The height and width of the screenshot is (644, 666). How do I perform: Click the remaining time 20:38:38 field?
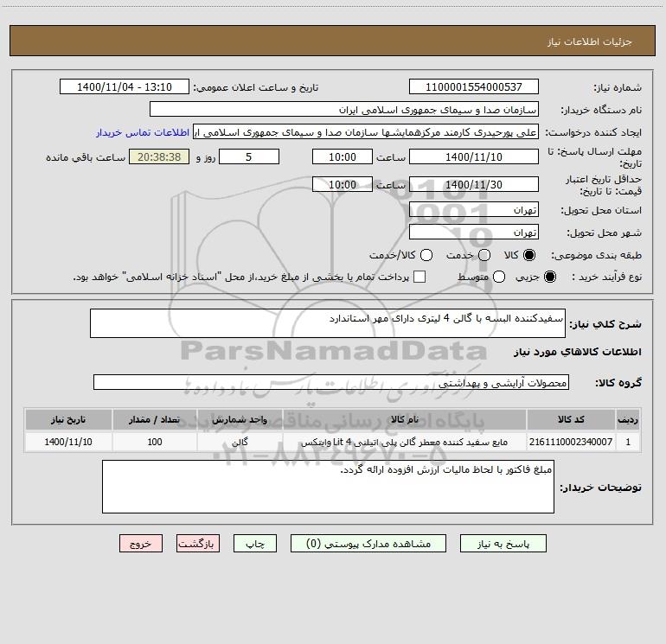[159, 156]
